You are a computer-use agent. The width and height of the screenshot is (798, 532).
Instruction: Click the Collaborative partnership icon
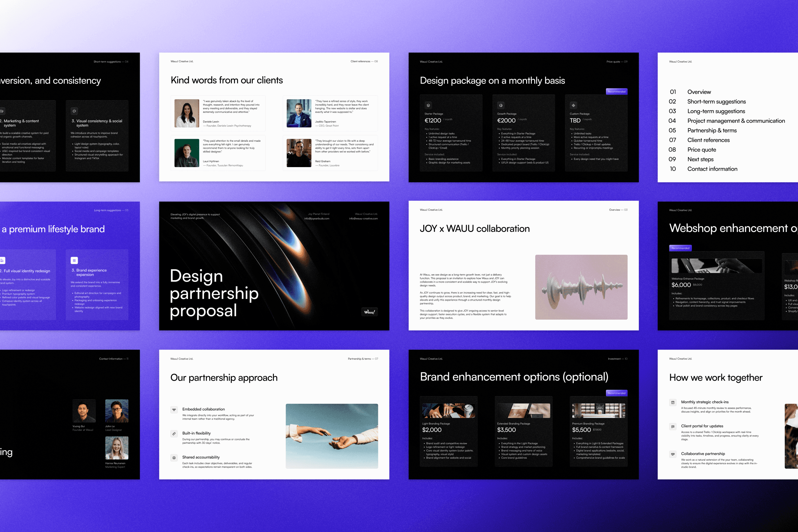[x=673, y=454]
